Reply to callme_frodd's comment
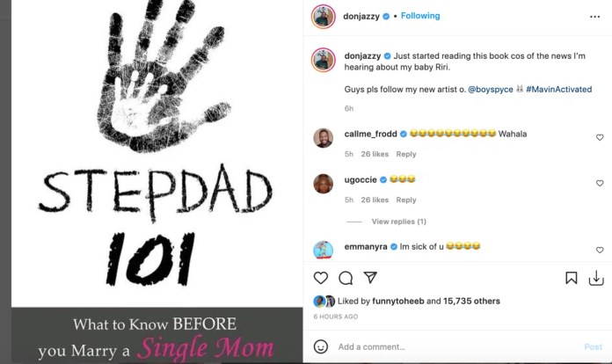Screen dimensions: 612x364 pos(406,154)
